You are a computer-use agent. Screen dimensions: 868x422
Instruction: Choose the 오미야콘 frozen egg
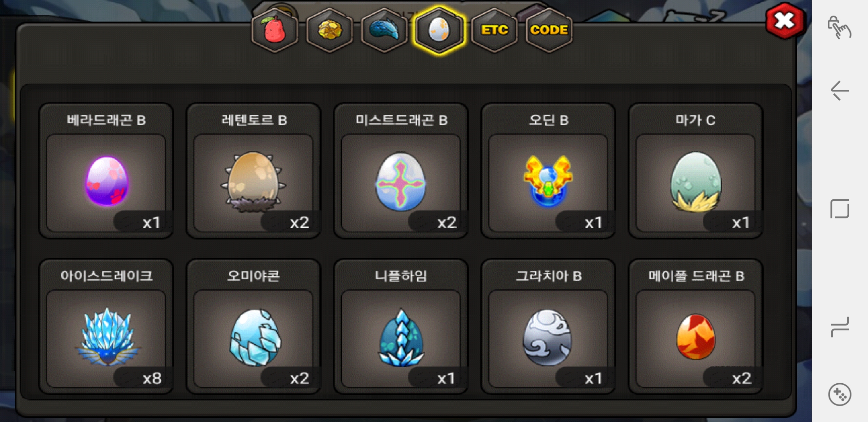pyautogui.click(x=253, y=326)
